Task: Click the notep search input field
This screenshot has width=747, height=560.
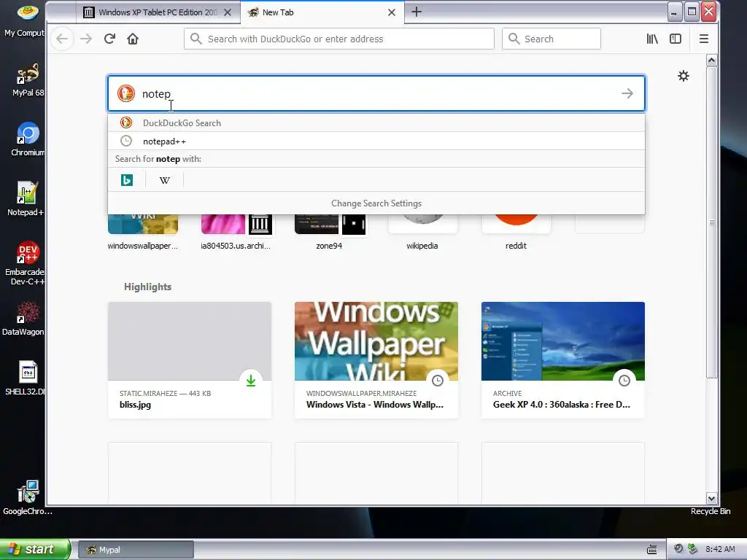Action: point(376,93)
